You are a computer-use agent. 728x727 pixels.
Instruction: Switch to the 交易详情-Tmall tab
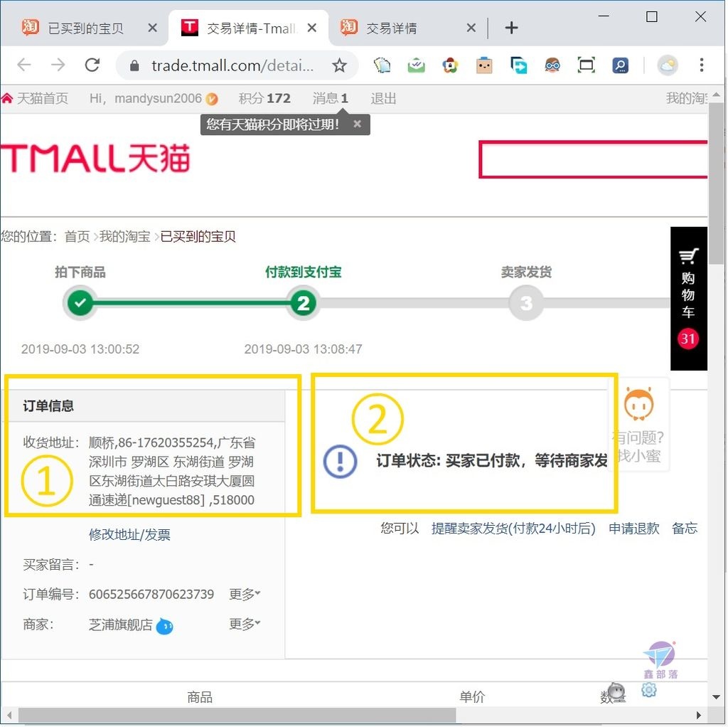coord(248,28)
